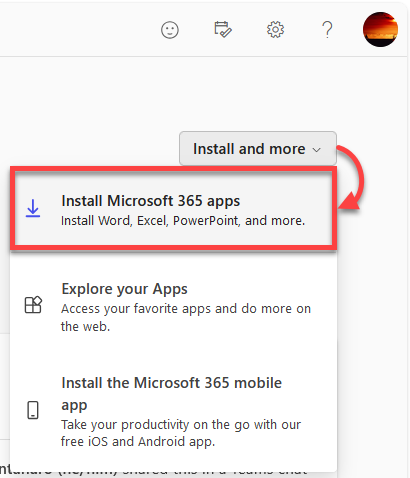Select Install the Microsoft 365 mobile app

[x=173, y=411]
